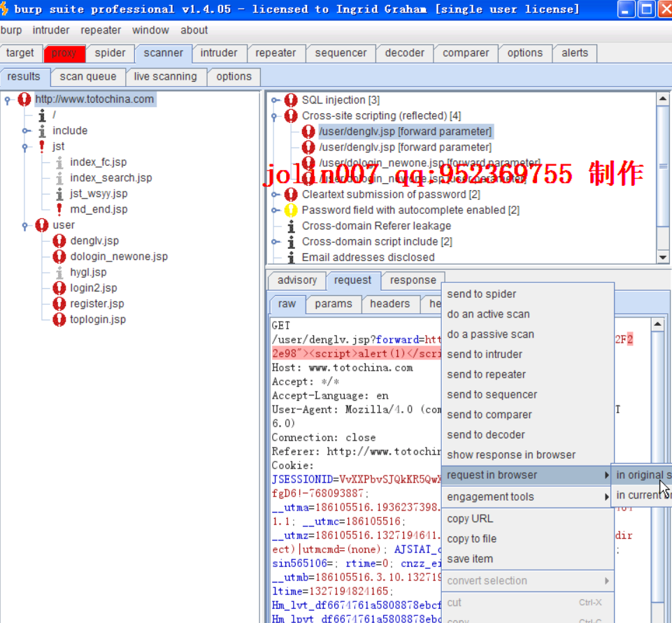
Task: Click the red exclamation icon beside md_end.jsp
Action: coord(59,210)
